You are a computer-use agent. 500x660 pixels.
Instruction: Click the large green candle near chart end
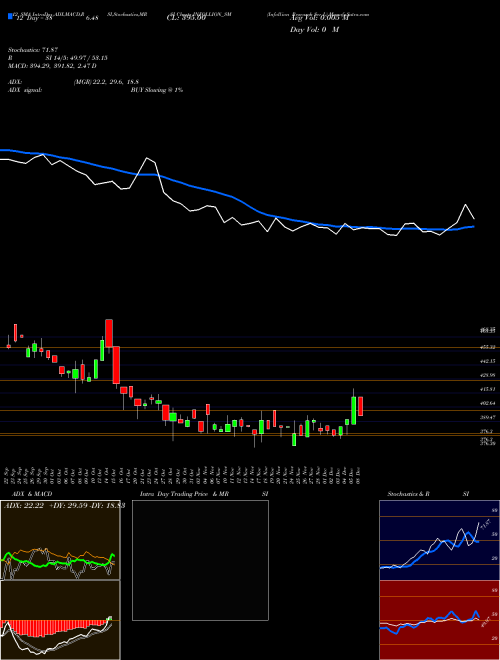[x=354, y=410]
